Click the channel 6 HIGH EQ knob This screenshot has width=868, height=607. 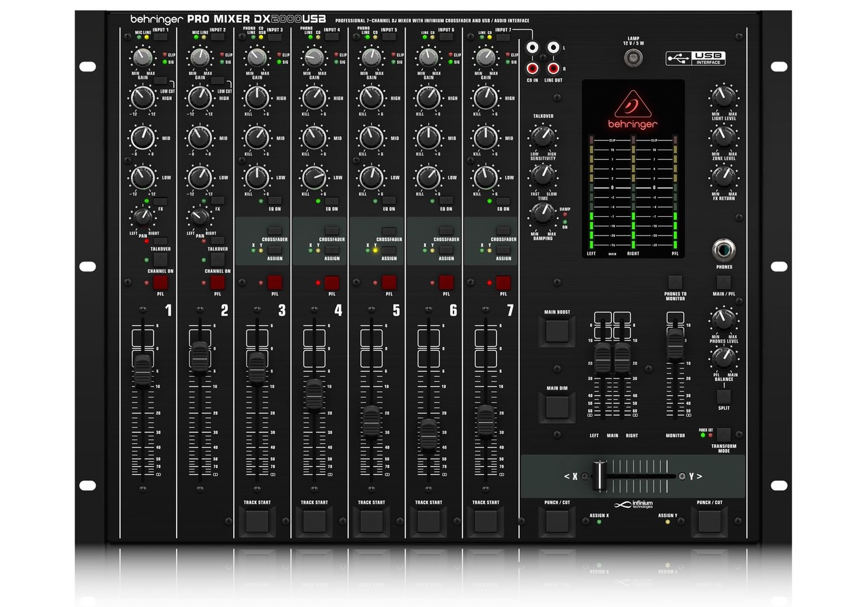point(428,98)
